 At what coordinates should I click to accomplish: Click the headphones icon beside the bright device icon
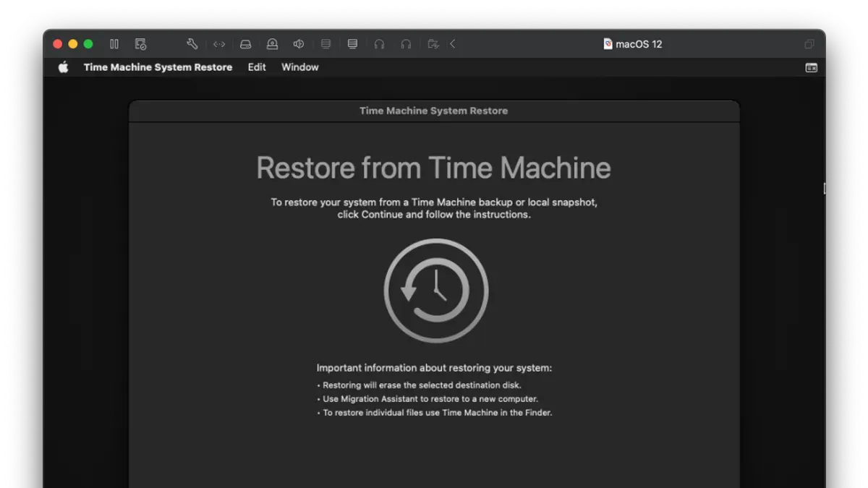point(379,44)
